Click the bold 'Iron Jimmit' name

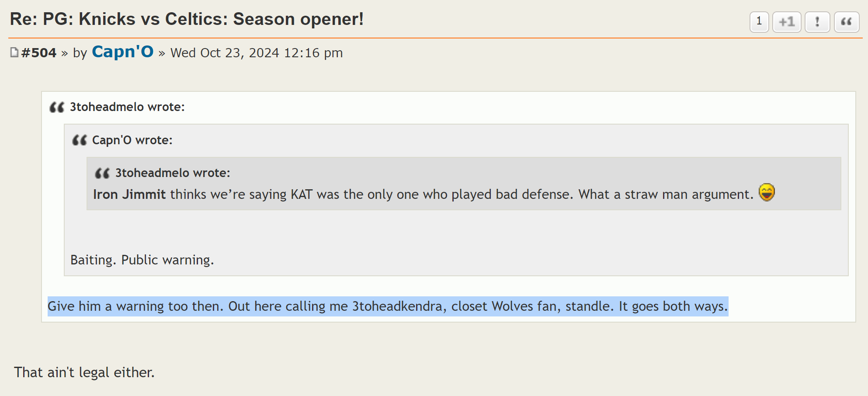coord(129,195)
